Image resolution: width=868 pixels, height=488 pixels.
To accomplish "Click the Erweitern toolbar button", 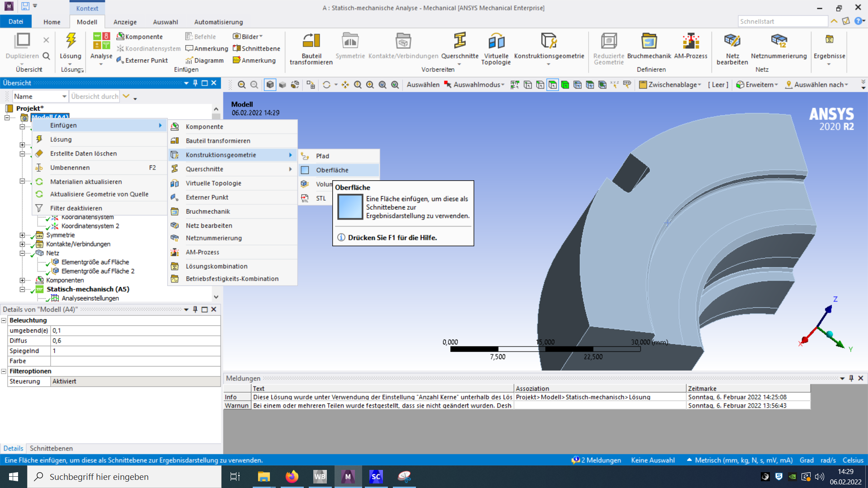I will click(757, 84).
